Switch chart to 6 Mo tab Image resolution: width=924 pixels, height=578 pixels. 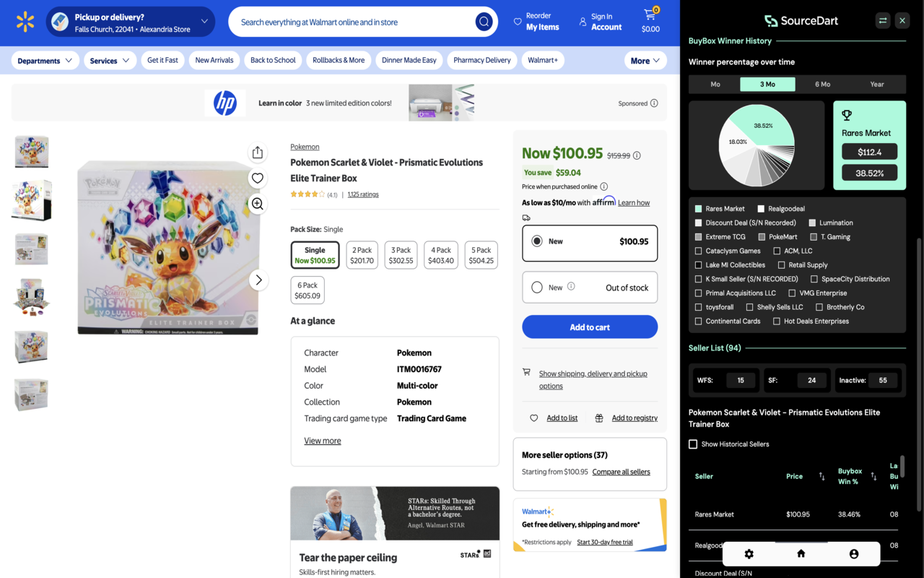tap(822, 85)
